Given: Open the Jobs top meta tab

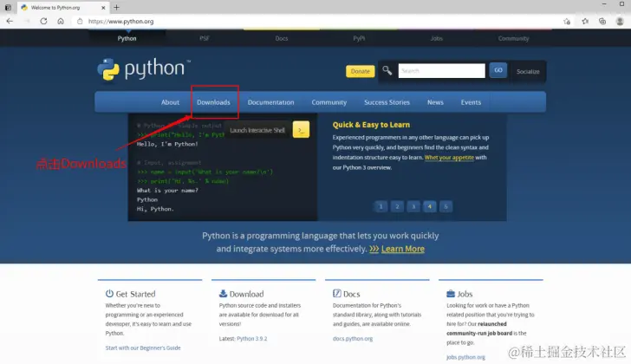Looking at the screenshot, I should pyautogui.click(x=436, y=39).
